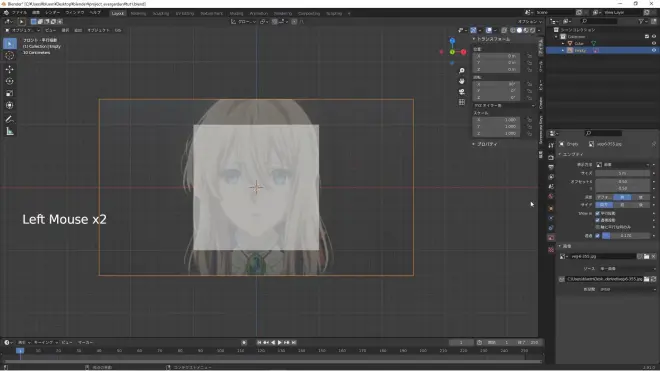Switch perspective/orthographic with the grid icon

(x=462, y=102)
